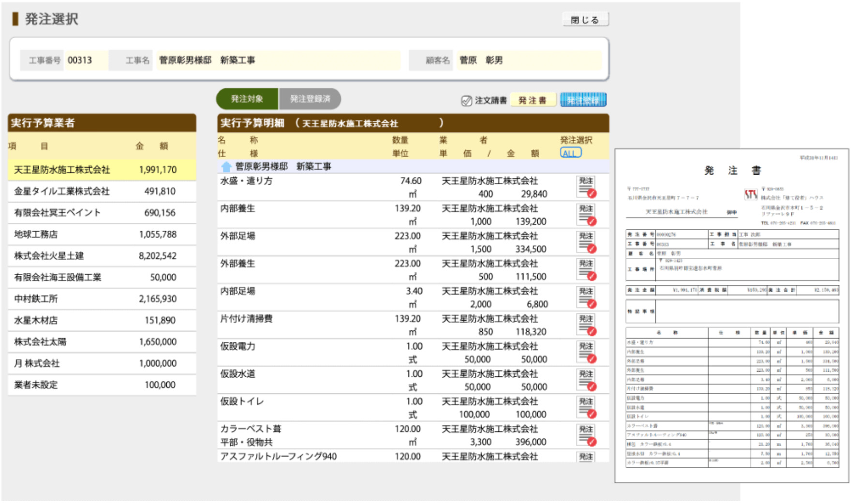The width and height of the screenshot is (859, 504).
Task: Select vendor 月 株式会社
Action: click(x=102, y=364)
